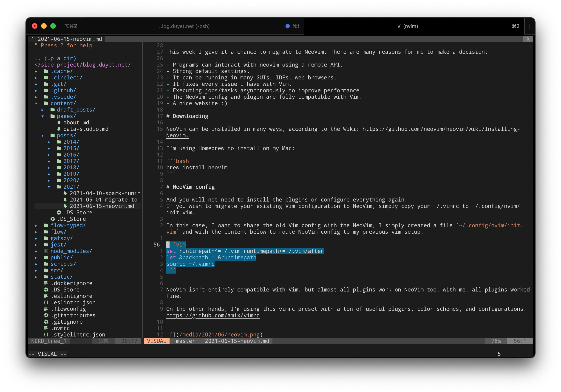Click gear icon beside .gitattributes
This screenshot has width=561, height=392.
(46, 315)
